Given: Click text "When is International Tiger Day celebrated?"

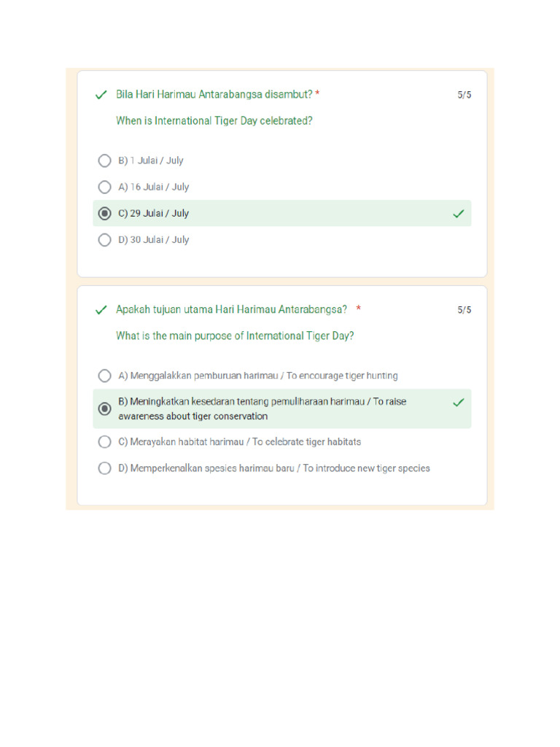Looking at the screenshot, I should coord(214,121).
